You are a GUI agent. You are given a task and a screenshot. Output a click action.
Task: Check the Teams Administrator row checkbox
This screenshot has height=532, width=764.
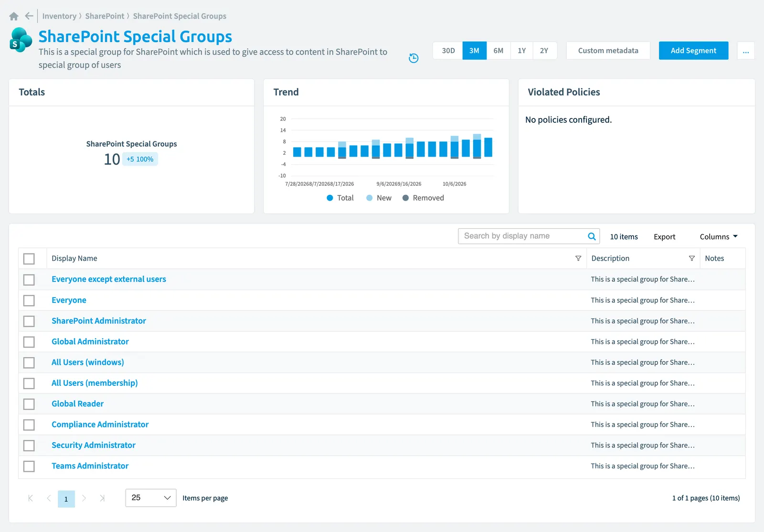coord(29,466)
